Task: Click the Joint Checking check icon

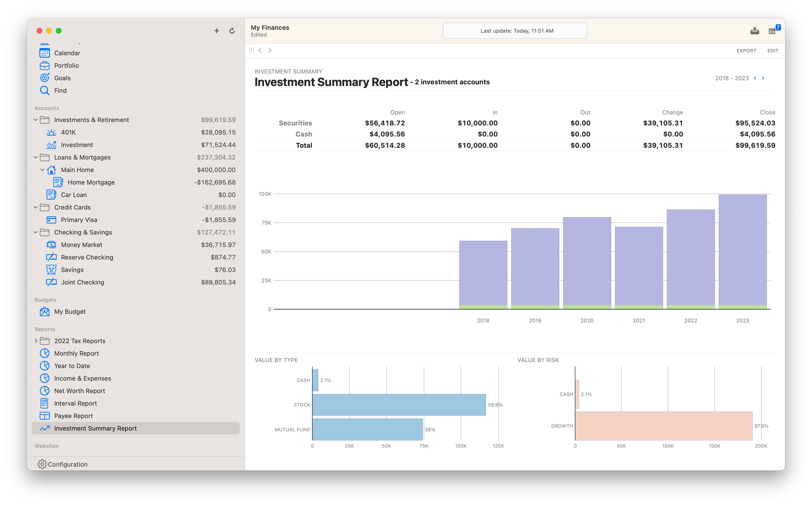Action: pyautogui.click(x=51, y=283)
